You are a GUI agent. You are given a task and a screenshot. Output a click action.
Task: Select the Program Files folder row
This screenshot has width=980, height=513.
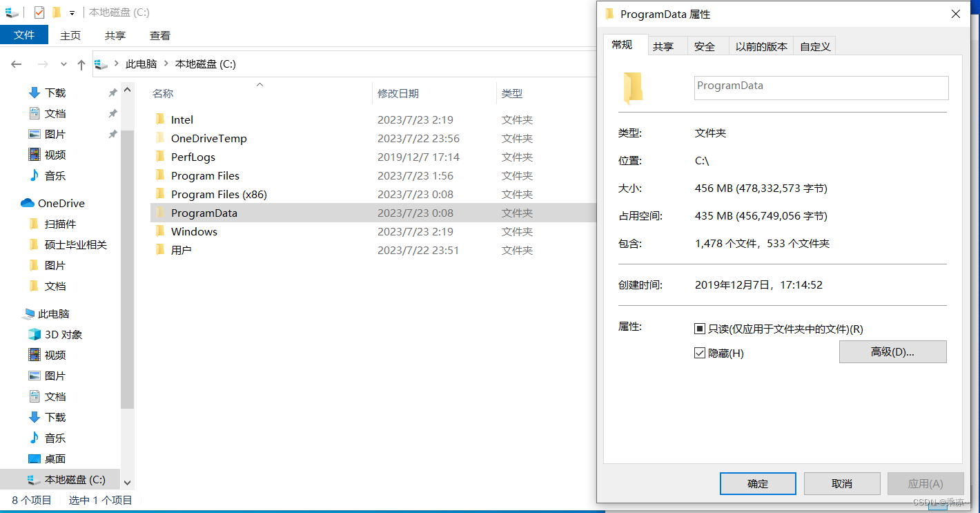(373, 175)
